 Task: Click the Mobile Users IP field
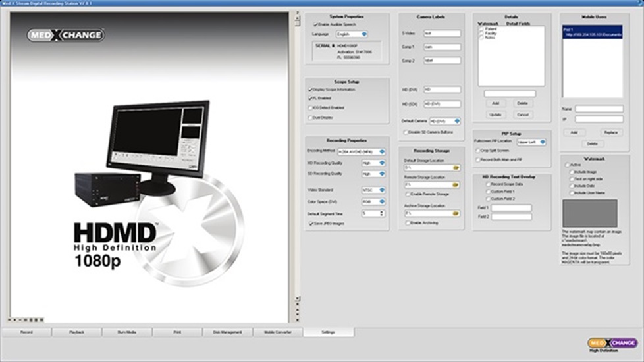(599, 119)
